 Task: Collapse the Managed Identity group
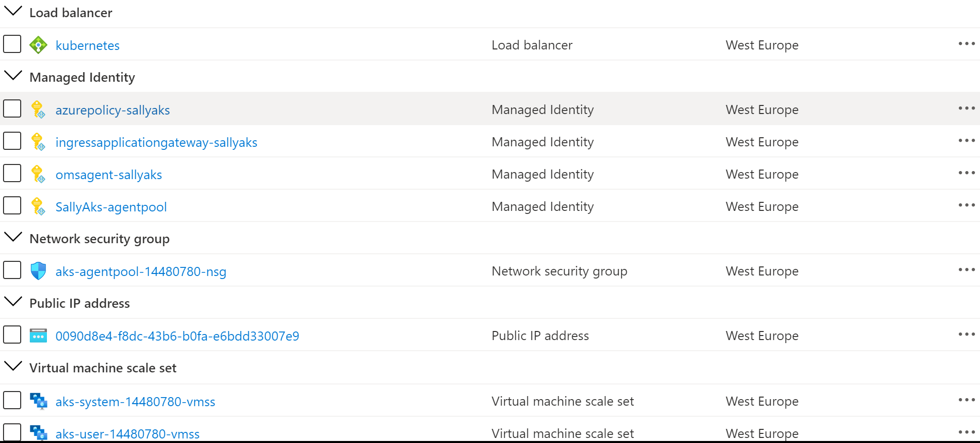[13, 75]
